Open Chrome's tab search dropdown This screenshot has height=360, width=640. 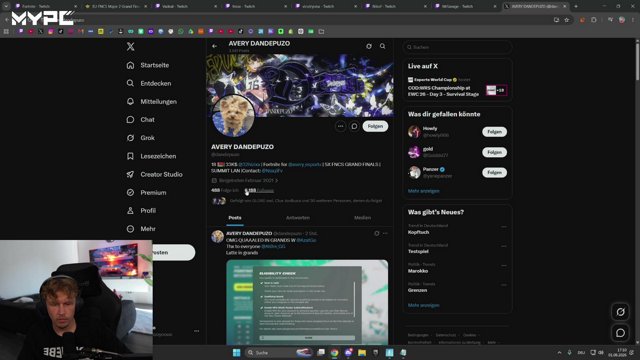pyautogui.click(x=6, y=6)
